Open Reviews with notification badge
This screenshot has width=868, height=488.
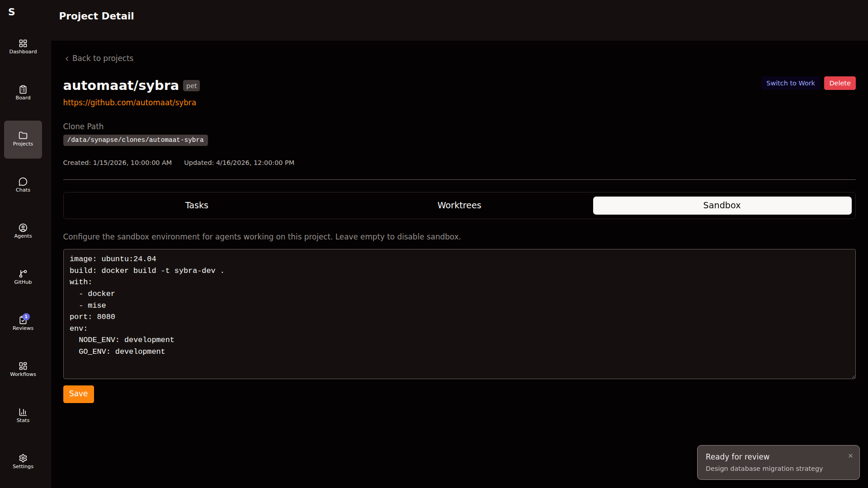(23, 323)
